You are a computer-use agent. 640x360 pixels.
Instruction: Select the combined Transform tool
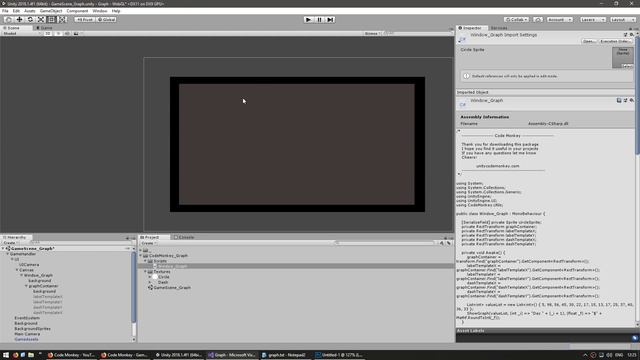[x=62, y=20]
